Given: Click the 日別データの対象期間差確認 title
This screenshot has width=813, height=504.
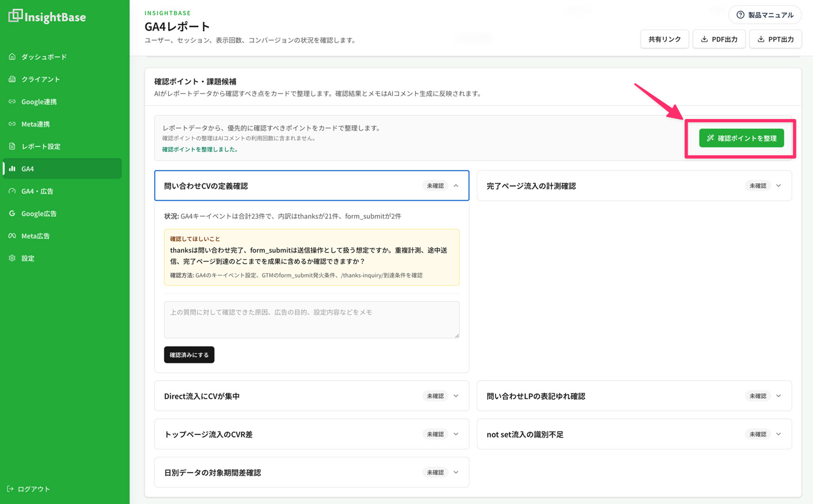Looking at the screenshot, I should coord(213,472).
